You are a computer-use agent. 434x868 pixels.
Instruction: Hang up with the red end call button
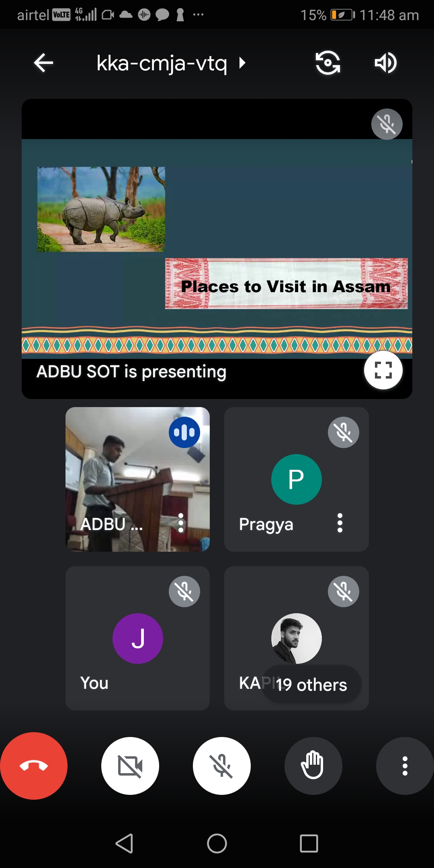click(x=34, y=766)
